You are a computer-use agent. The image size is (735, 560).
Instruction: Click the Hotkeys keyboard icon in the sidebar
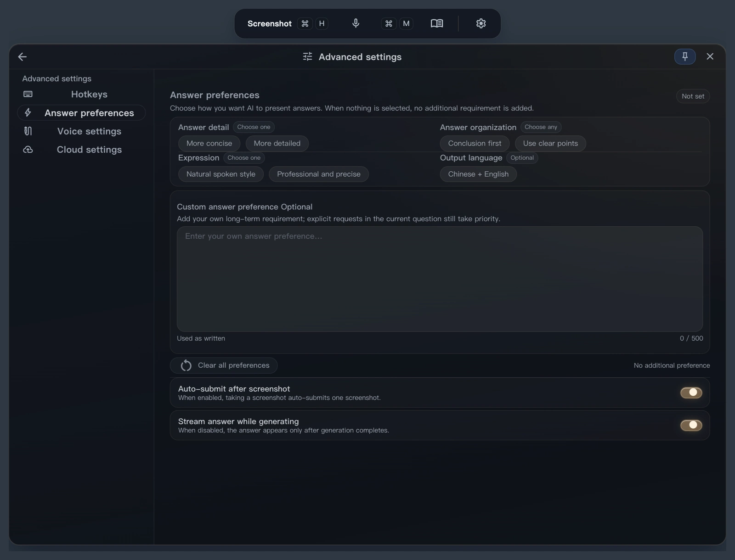(x=28, y=94)
